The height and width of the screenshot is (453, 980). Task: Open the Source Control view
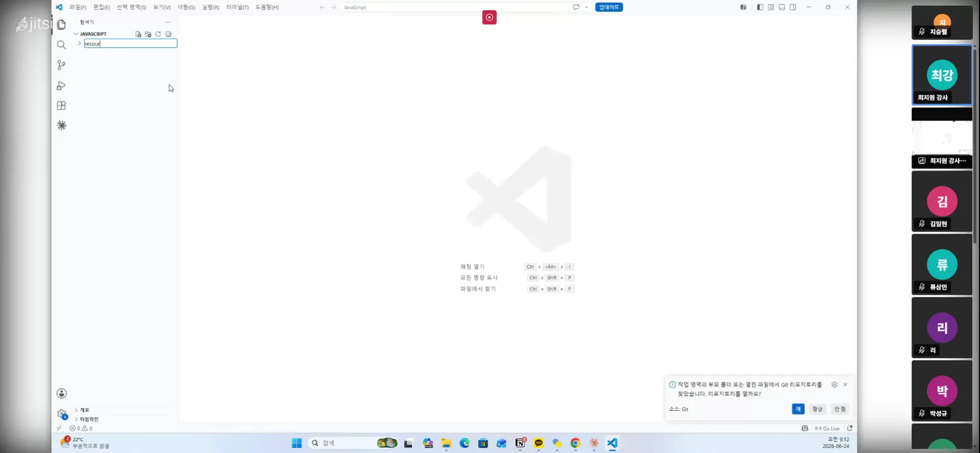click(61, 65)
